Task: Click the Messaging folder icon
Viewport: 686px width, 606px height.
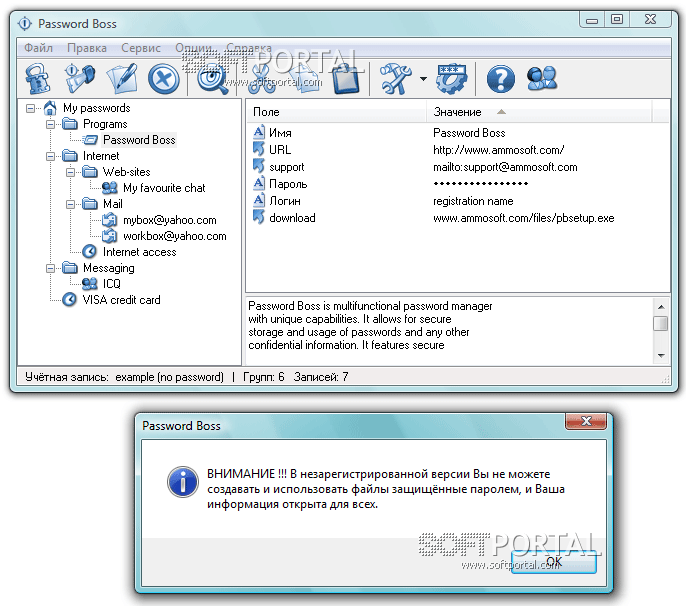Action: pyautogui.click(x=70, y=268)
